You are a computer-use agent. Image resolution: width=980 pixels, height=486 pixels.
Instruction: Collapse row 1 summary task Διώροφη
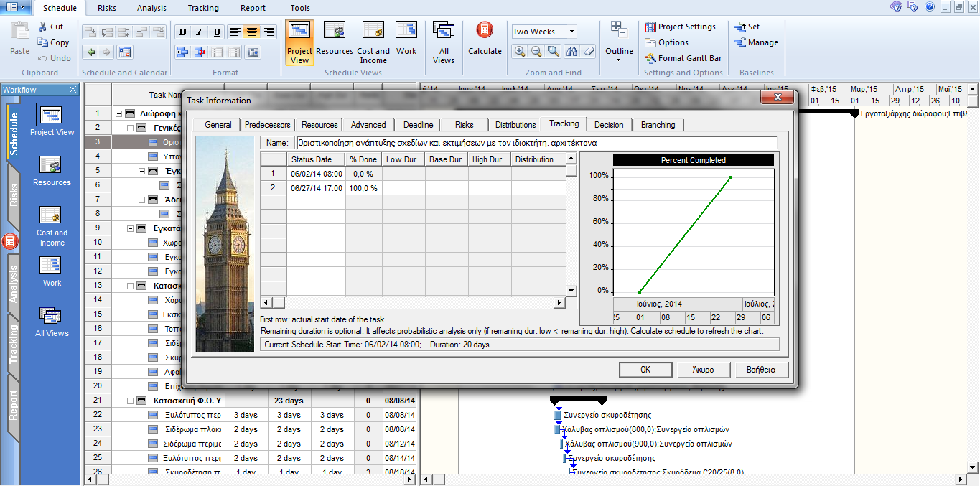pyautogui.click(x=118, y=113)
